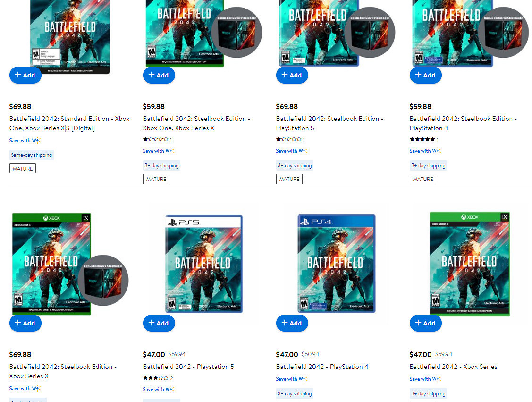The width and height of the screenshot is (532, 402).
Task: Add $47.00 Battlefield 2042 PlayStation 4 to cart
Action: coord(292,323)
